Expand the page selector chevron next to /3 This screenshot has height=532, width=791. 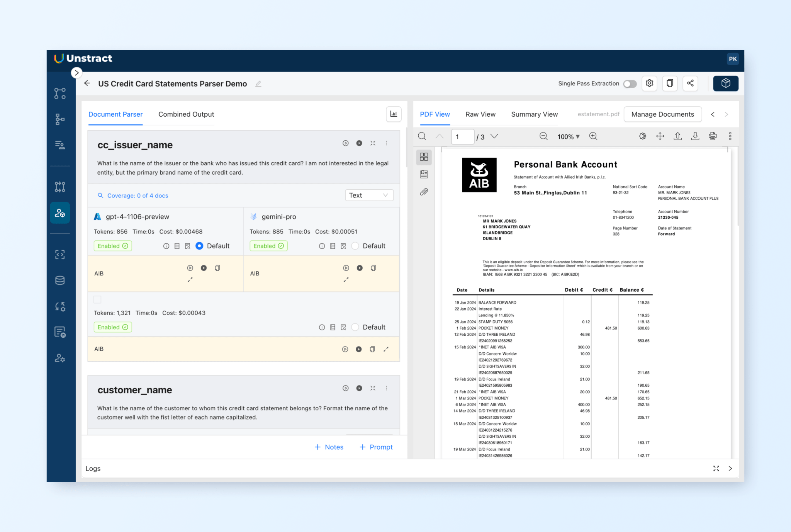click(x=495, y=136)
